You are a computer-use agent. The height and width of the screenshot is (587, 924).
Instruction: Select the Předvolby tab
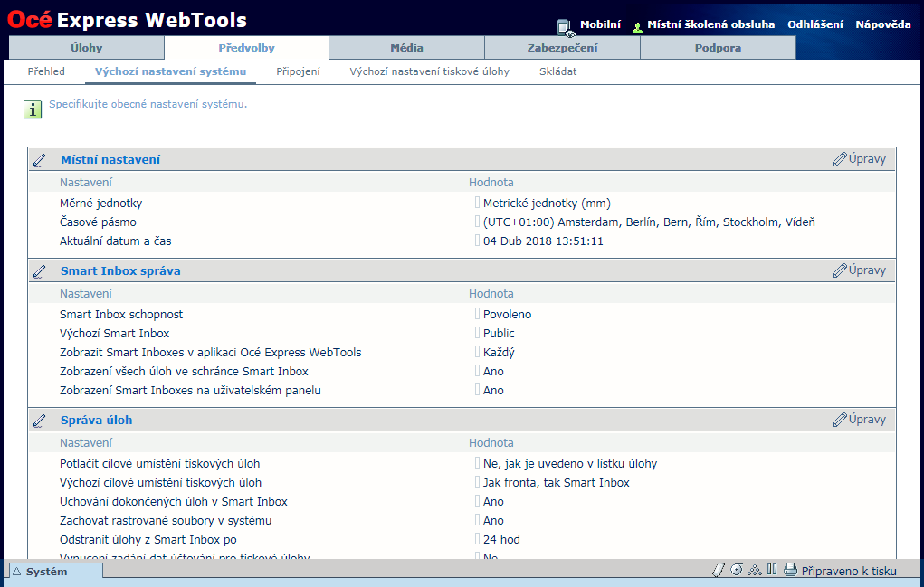(x=246, y=48)
